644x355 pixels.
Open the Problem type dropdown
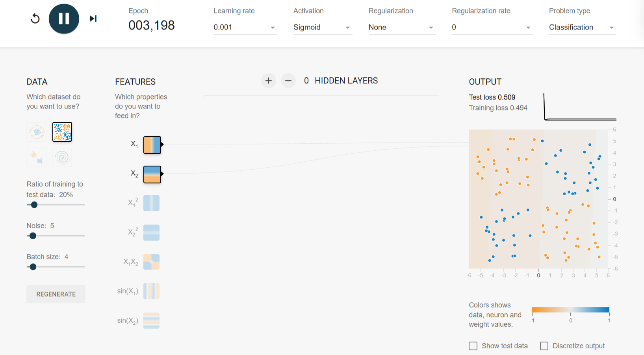(583, 27)
